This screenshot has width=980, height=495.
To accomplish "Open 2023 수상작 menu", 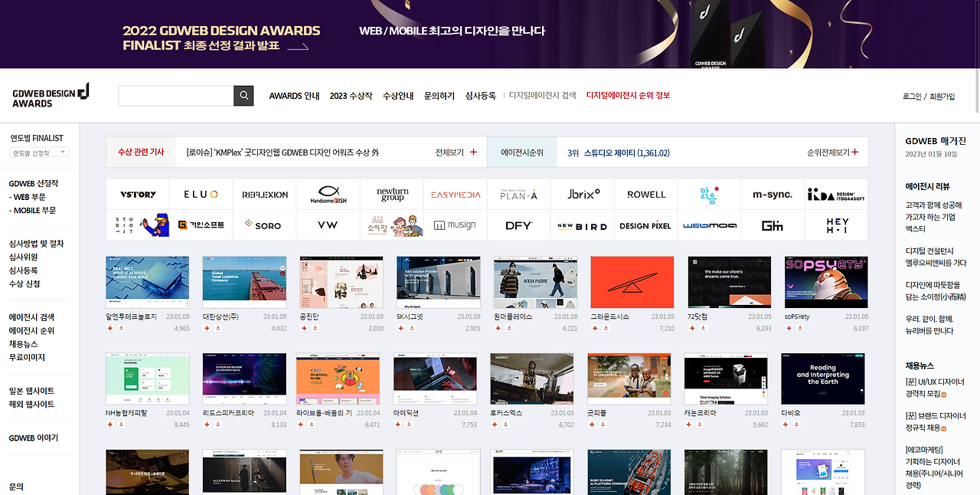I will pyautogui.click(x=351, y=96).
